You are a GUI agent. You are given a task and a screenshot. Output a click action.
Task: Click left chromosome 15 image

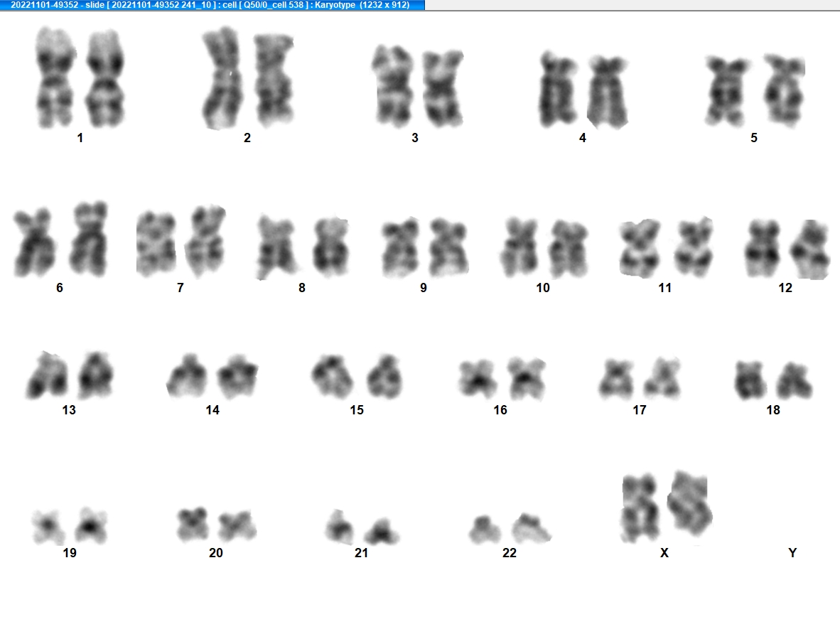(x=332, y=376)
